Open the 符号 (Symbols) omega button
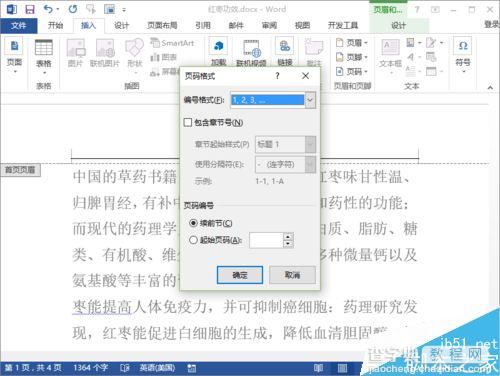Screen dimensions: 500x376 tap(463, 55)
